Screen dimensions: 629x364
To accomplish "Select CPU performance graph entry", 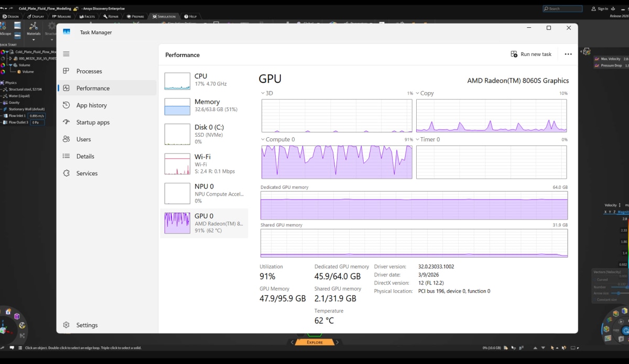I will [x=204, y=80].
